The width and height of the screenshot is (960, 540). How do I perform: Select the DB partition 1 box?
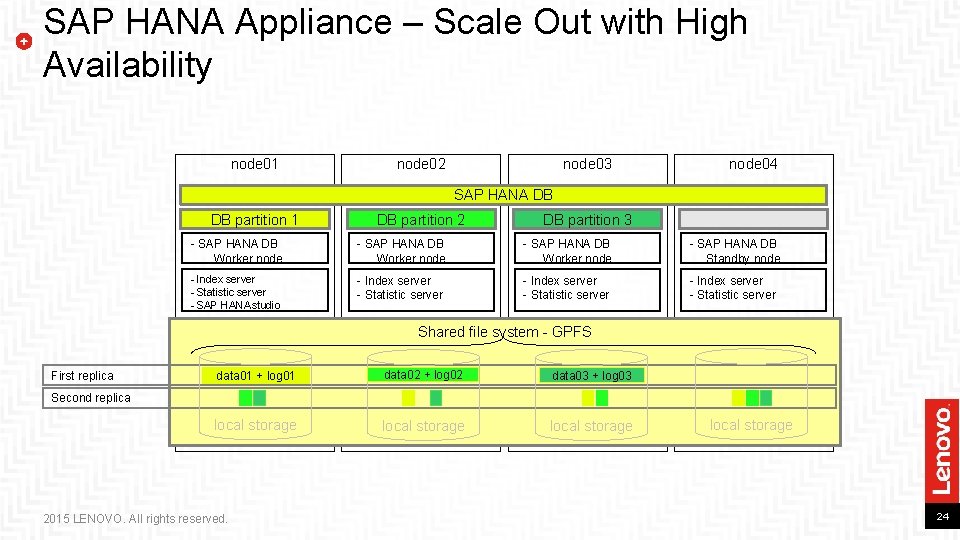point(255,219)
